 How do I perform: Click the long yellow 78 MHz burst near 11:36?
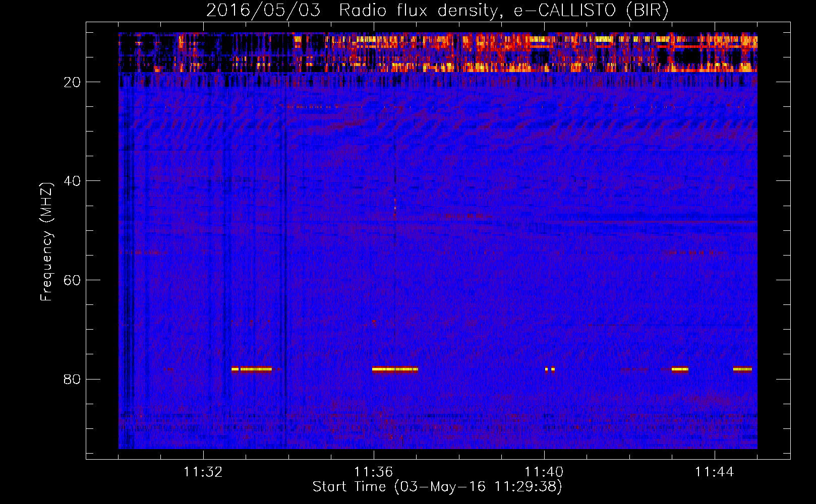pos(395,369)
